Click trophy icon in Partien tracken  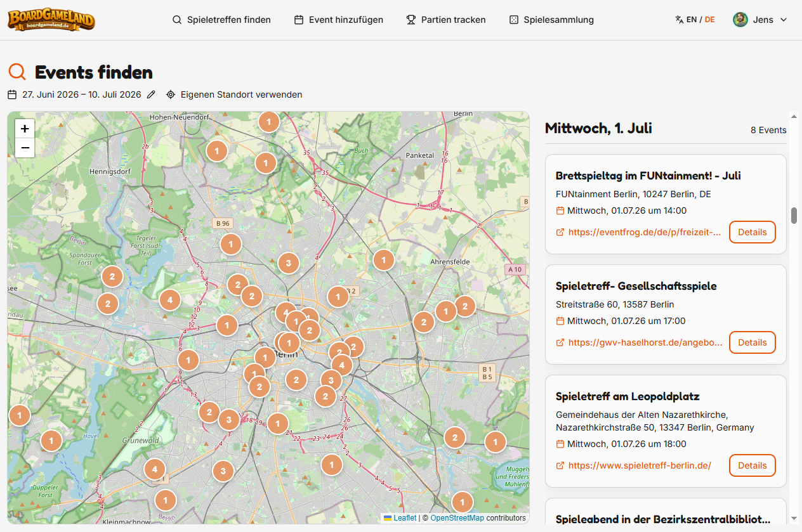411,20
